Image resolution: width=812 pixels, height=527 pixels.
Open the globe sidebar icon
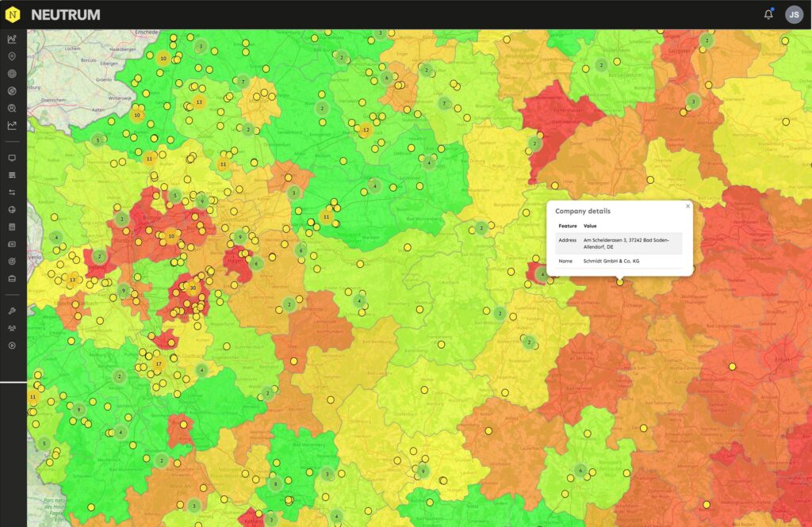click(x=12, y=210)
